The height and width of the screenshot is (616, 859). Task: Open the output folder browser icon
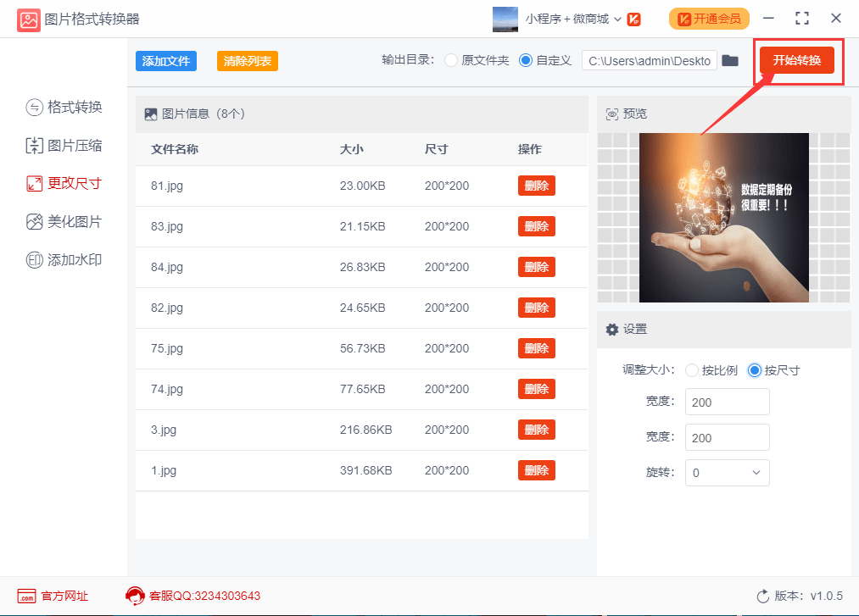(730, 60)
